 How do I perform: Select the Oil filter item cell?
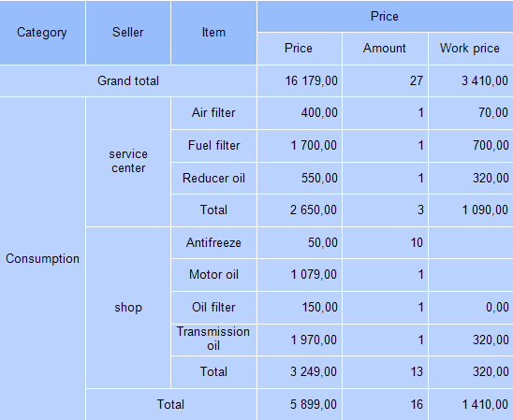[213, 308]
